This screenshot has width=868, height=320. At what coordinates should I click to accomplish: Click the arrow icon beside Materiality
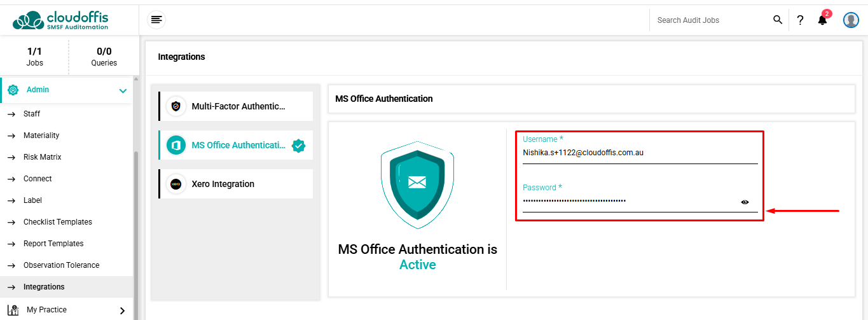tap(11, 136)
